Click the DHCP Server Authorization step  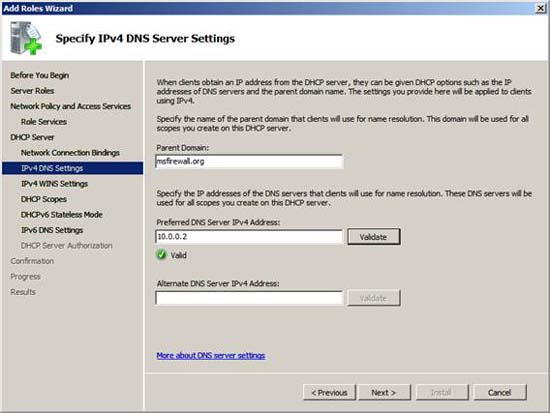pos(67,245)
